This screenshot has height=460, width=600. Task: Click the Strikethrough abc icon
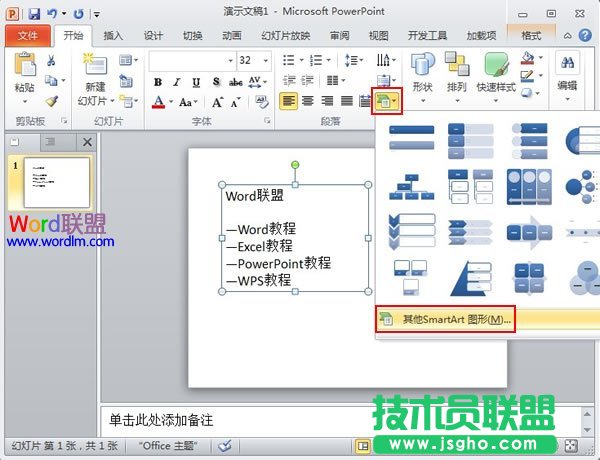[x=236, y=82]
